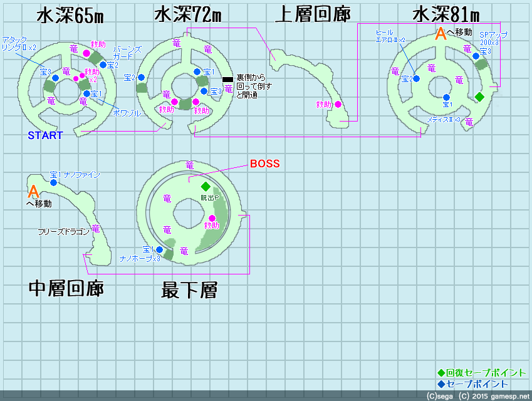The height and width of the screenshot is (401, 532).
Task: Click the 中層回廊 map title
Action: (66, 288)
